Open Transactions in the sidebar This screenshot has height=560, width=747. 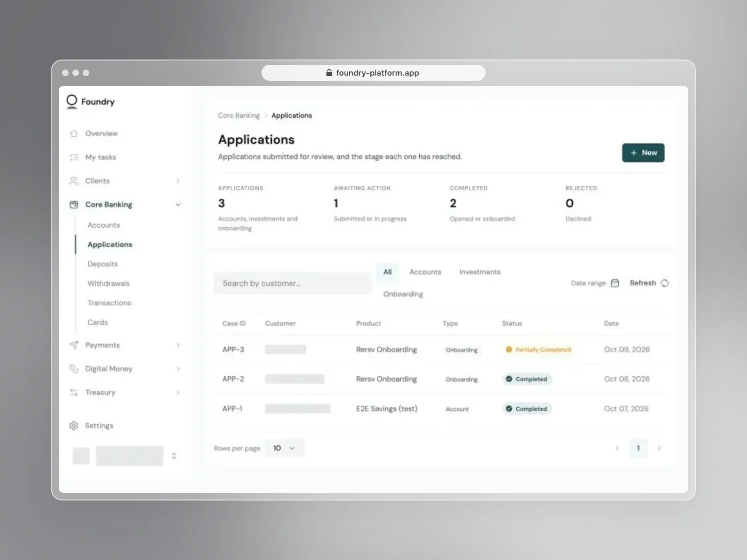point(109,303)
